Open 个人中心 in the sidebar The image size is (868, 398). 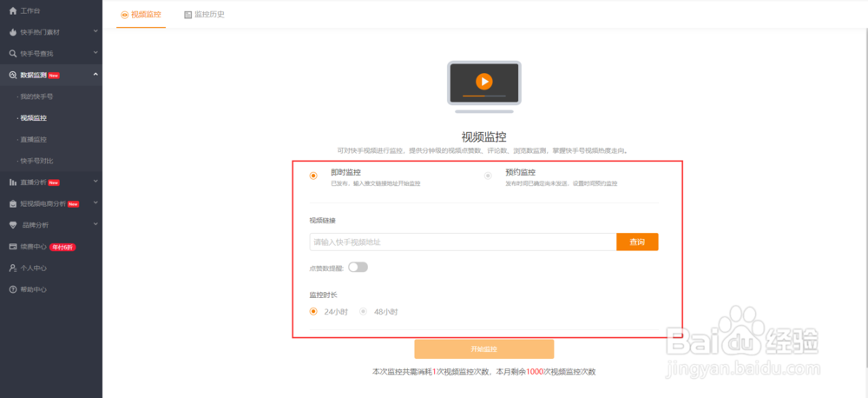click(x=33, y=269)
